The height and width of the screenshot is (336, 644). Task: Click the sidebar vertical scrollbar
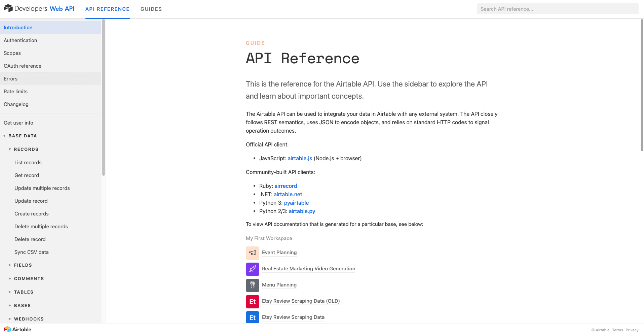pyautogui.click(x=104, y=98)
